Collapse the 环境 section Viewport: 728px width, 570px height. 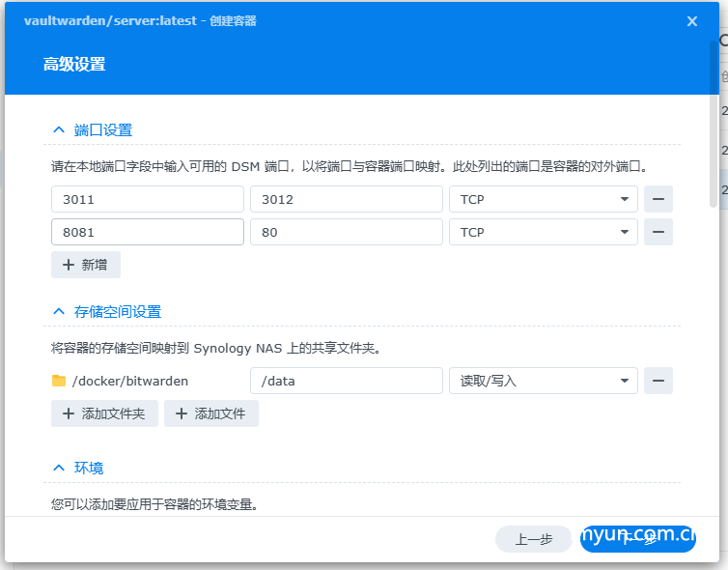tap(59, 468)
